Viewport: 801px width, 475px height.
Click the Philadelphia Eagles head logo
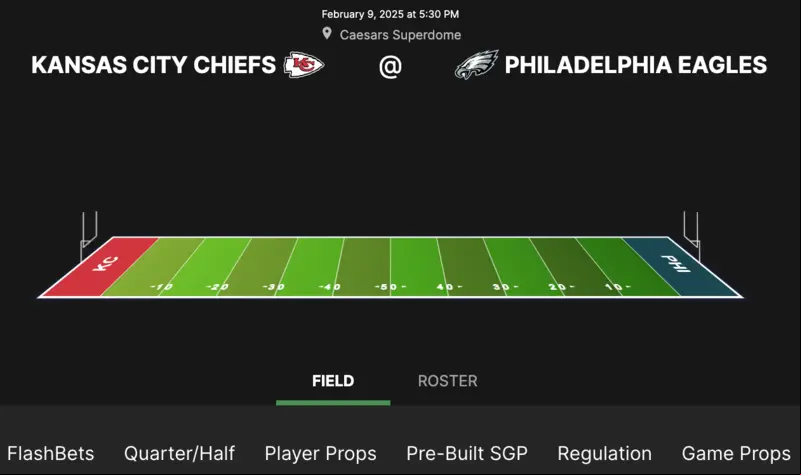coord(476,65)
